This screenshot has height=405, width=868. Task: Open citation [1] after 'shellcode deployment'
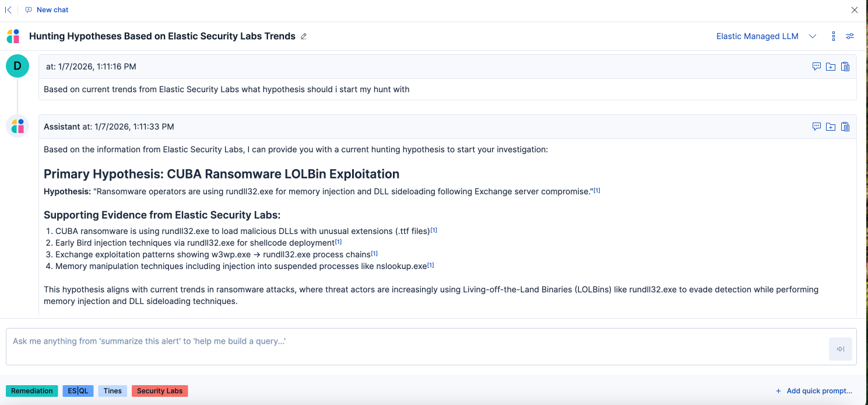point(338,242)
